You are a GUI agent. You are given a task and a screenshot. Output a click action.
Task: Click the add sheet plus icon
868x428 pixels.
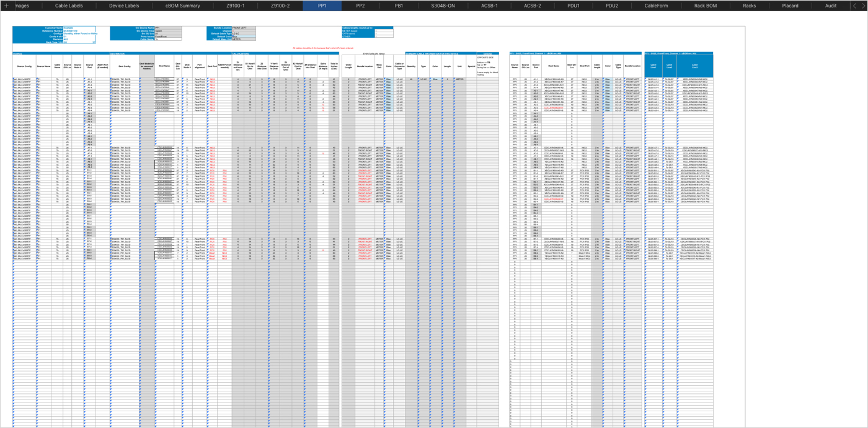point(6,6)
